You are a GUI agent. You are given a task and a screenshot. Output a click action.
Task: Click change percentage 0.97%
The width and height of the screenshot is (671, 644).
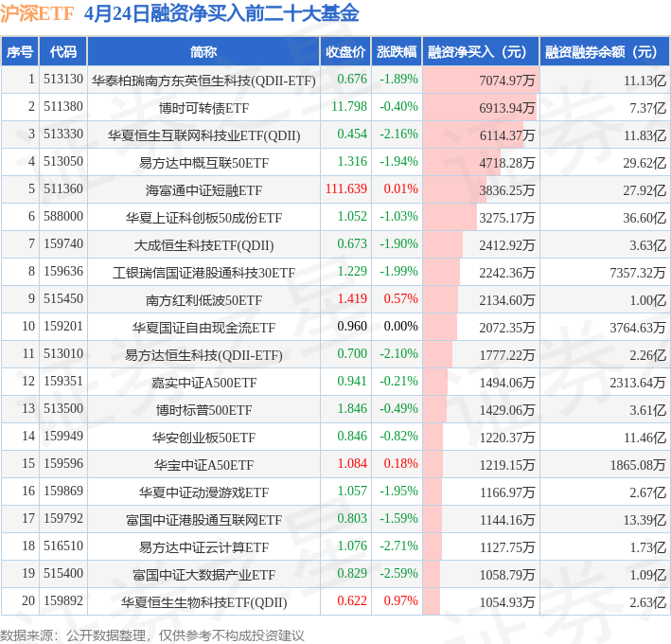(400, 600)
